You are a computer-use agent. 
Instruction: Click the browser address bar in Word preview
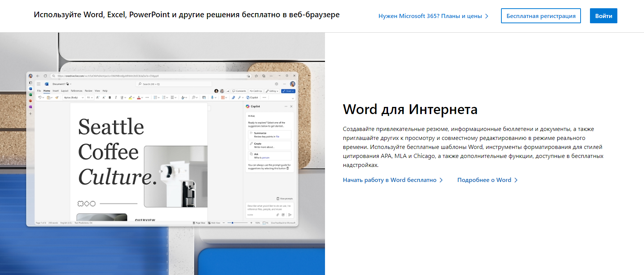[151, 76]
